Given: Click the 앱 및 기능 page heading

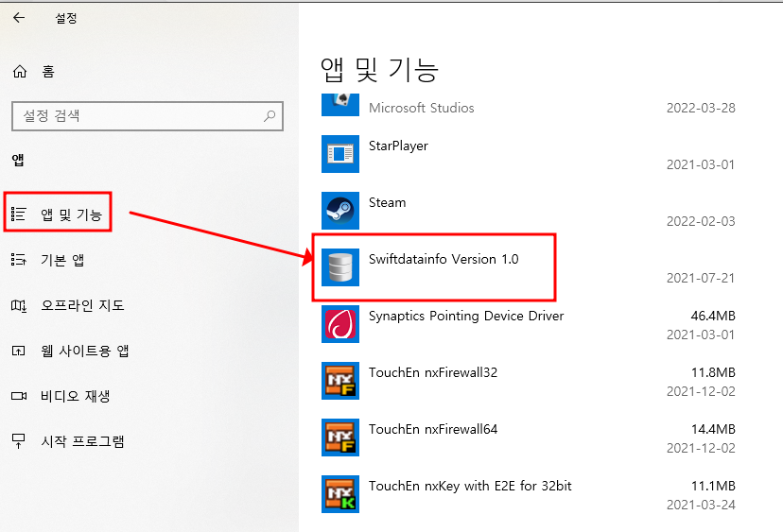Looking at the screenshot, I should click(379, 69).
